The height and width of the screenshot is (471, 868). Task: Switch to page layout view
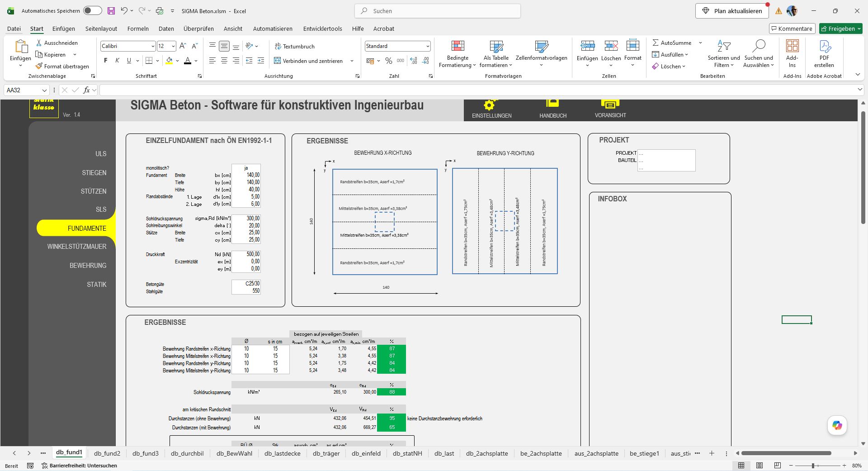click(759, 466)
